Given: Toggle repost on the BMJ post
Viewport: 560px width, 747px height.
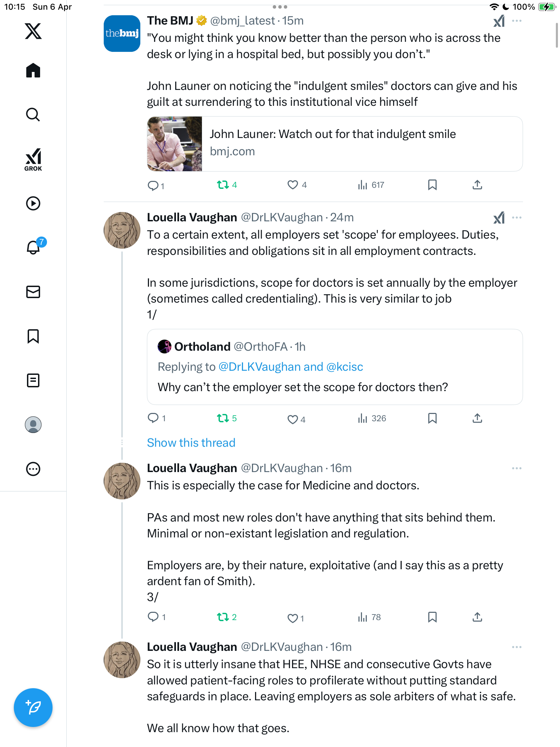Looking at the screenshot, I should 227,185.
